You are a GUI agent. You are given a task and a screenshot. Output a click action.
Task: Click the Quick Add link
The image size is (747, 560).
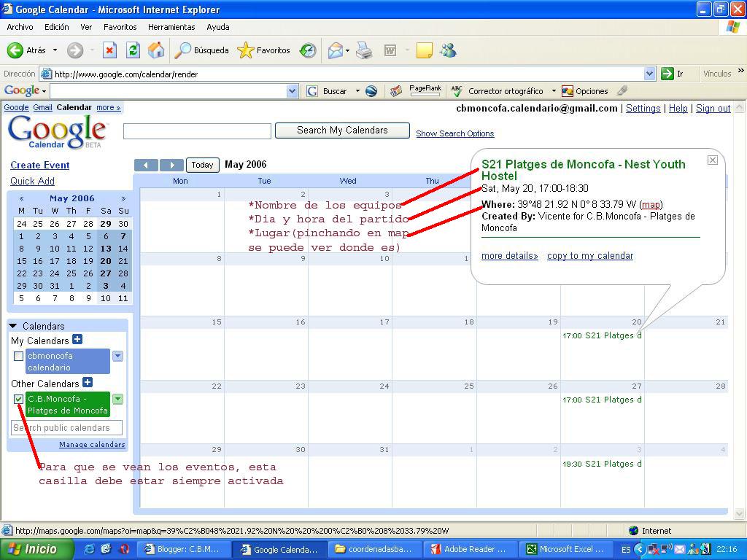click(32, 181)
